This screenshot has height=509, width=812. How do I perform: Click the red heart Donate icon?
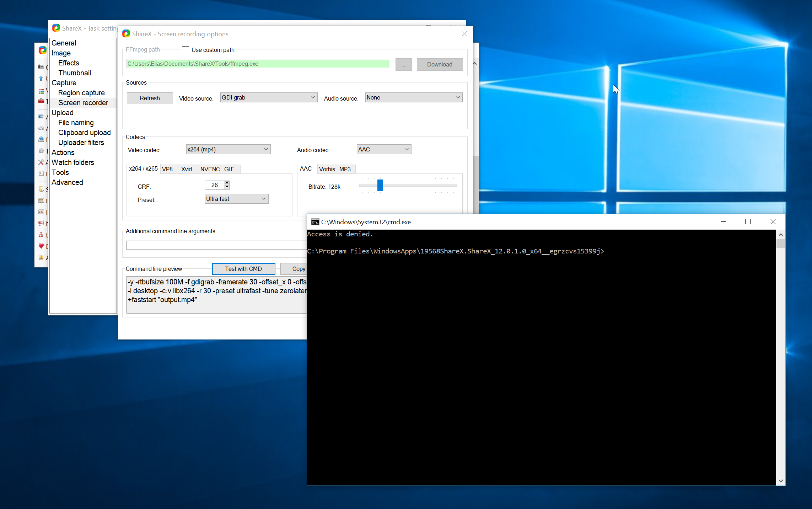[41, 246]
